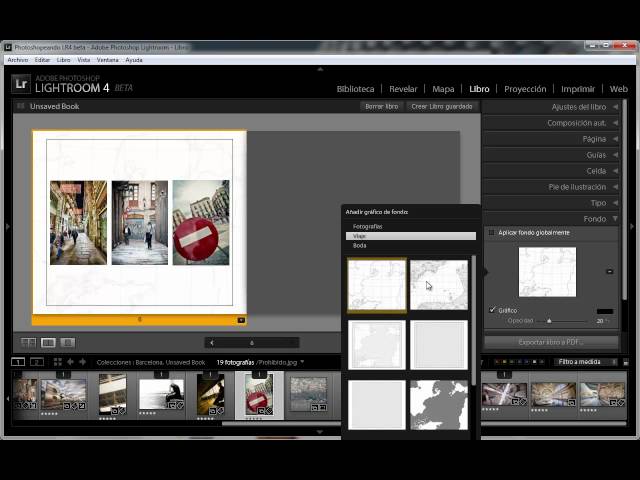Click the Crear Libro guardado button
Viewport: 640px width, 480px height.
(442, 107)
